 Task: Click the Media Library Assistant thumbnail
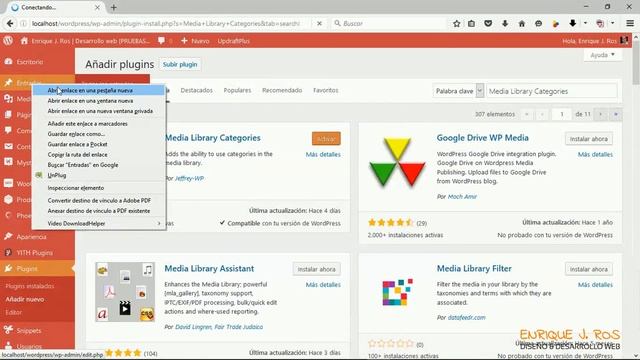[125, 292]
